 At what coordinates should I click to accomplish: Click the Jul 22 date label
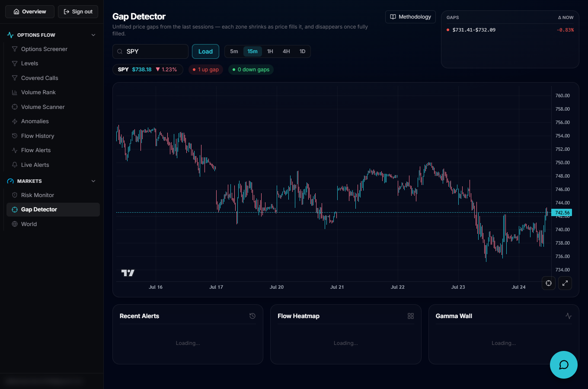(x=398, y=287)
